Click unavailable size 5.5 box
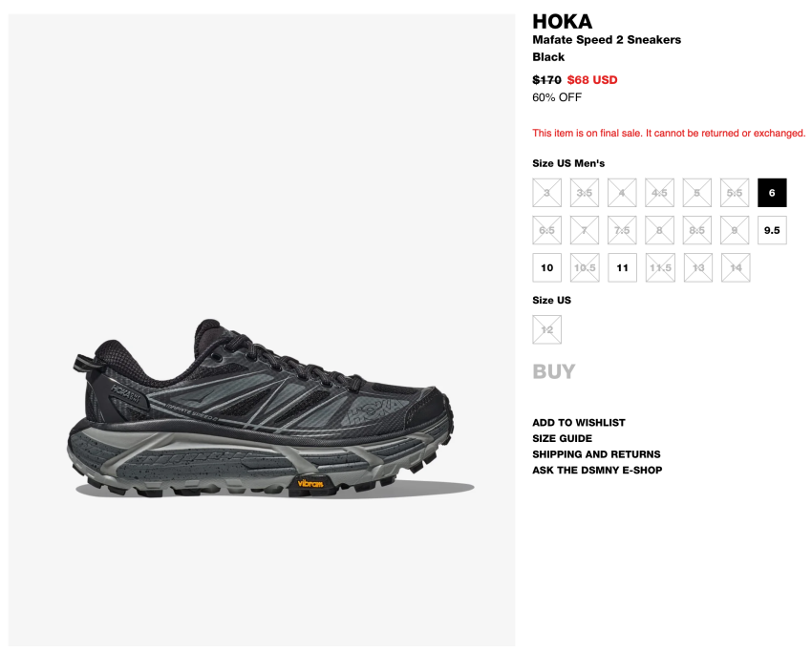This screenshot has width=812, height=652. click(x=735, y=193)
